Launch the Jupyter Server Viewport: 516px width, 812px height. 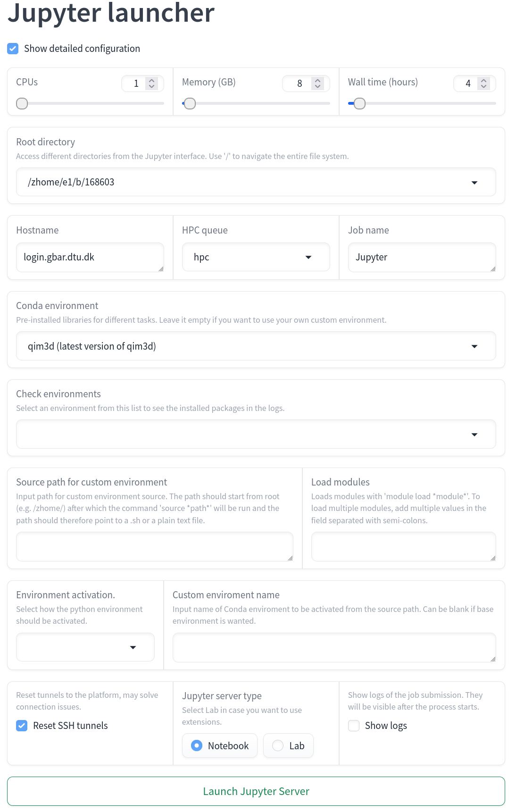tap(256, 791)
